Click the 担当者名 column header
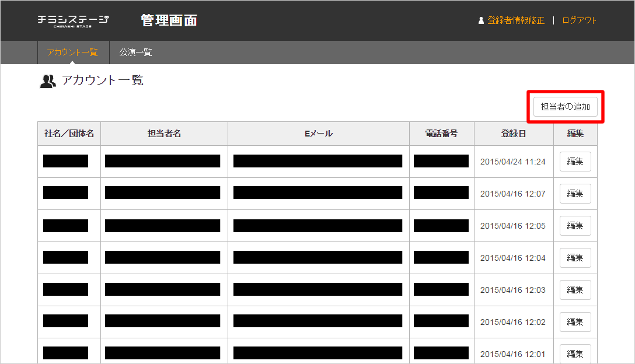Viewport: 635px width, 364px height. pyautogui.click(x=164, y=134)
